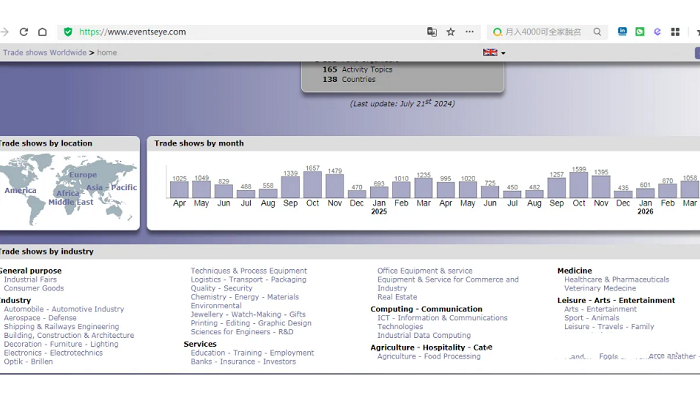The image size is (700, 395).
Task: Bookmark this page with the star icon
Action: 450,32
